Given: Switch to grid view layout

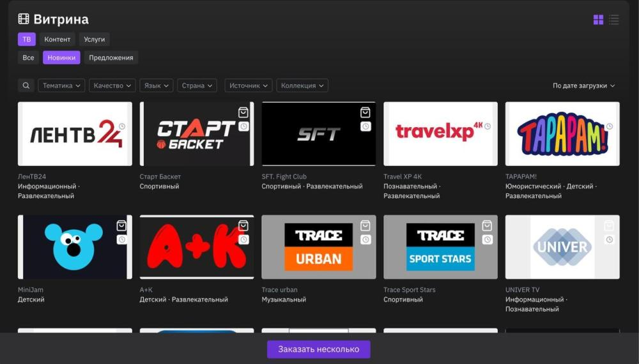Looking at the screenshot, I should point(598,20).
